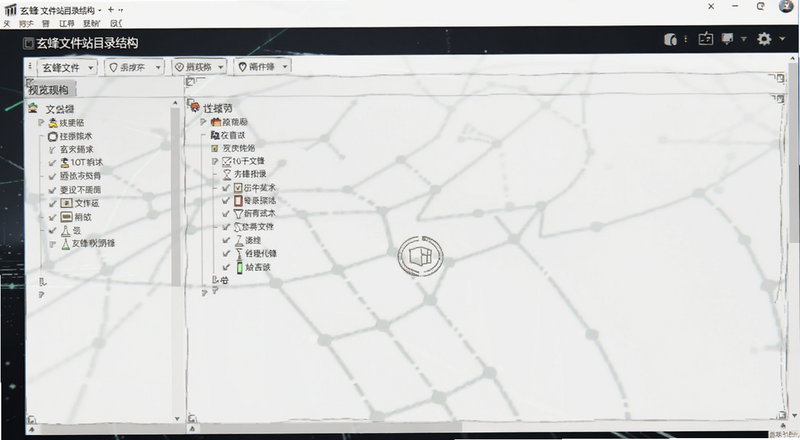This screenshot has height=440, width=800.
Task: Toggle check mark on right row ending 文件
Action: [226, 227]
